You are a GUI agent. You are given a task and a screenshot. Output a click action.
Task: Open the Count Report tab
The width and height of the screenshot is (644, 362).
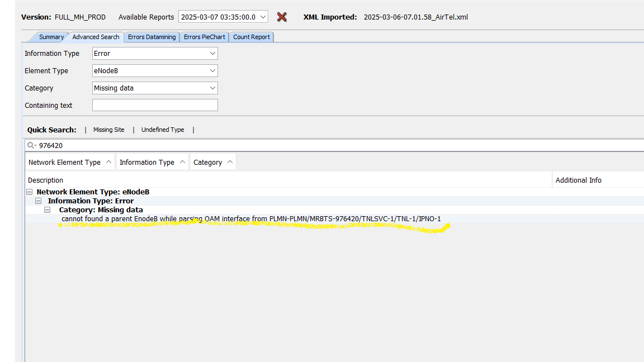click(x=251, y=37)
